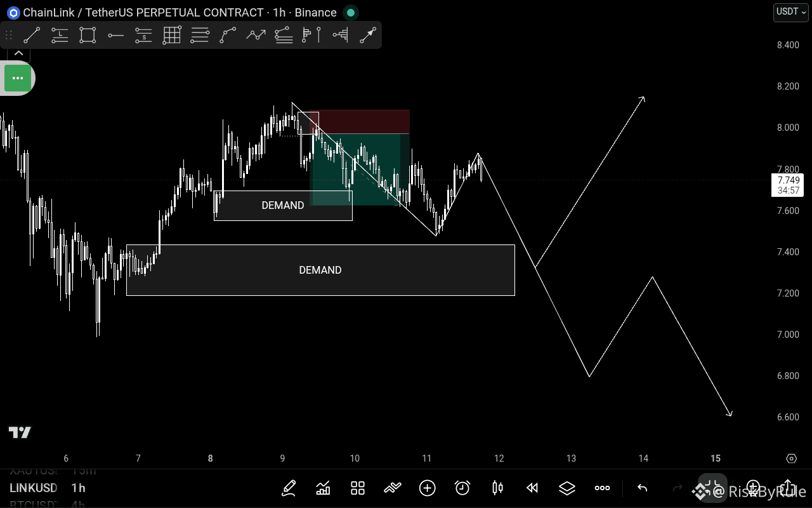Click date label 15 on time axis
The height and width of the screenshot is (508, 812).
point(716,458)
